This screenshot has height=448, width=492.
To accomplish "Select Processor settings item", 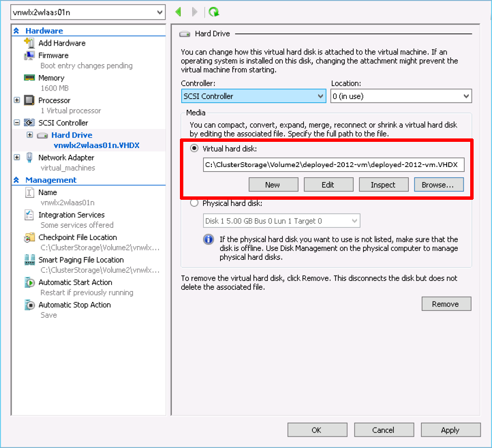I will 55,100.
